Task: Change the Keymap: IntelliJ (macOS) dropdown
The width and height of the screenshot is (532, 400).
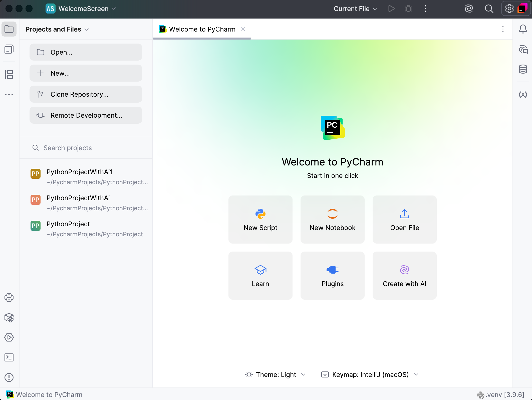Action: [370, 374]
